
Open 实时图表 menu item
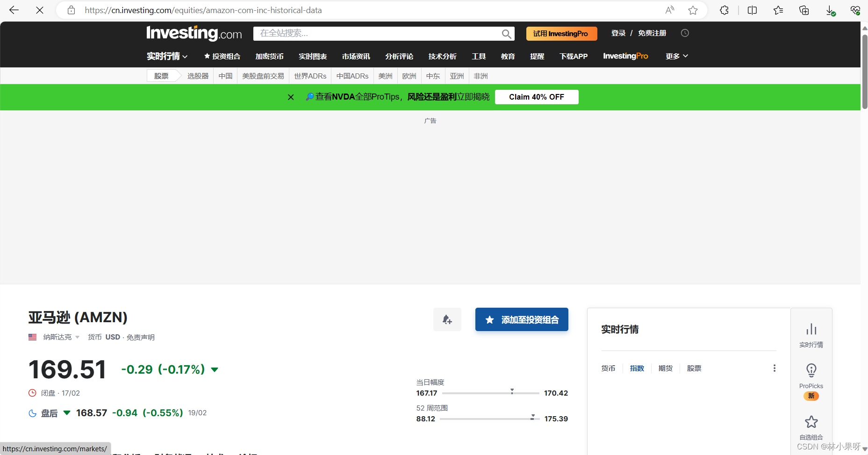(313, 56)
